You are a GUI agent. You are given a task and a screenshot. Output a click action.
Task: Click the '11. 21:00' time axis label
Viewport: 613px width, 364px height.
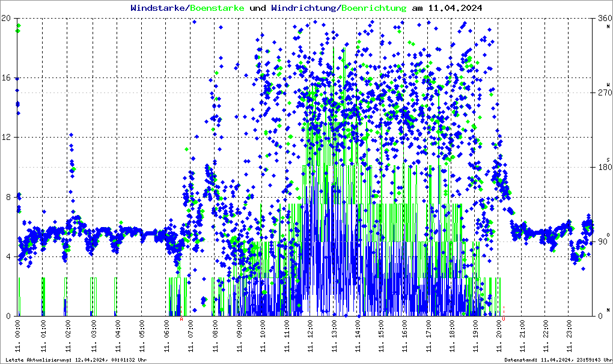pyautogui.click(x=522, y=336)
